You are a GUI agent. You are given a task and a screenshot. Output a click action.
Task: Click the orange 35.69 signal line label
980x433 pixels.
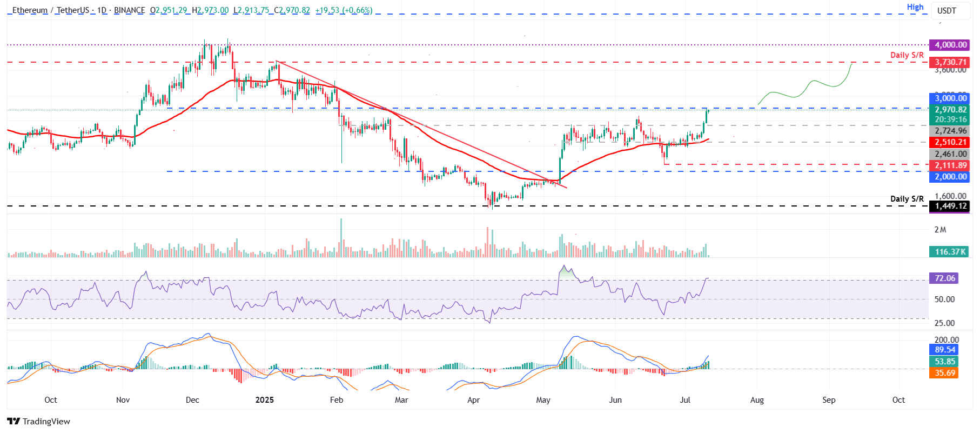pos(944,373)
